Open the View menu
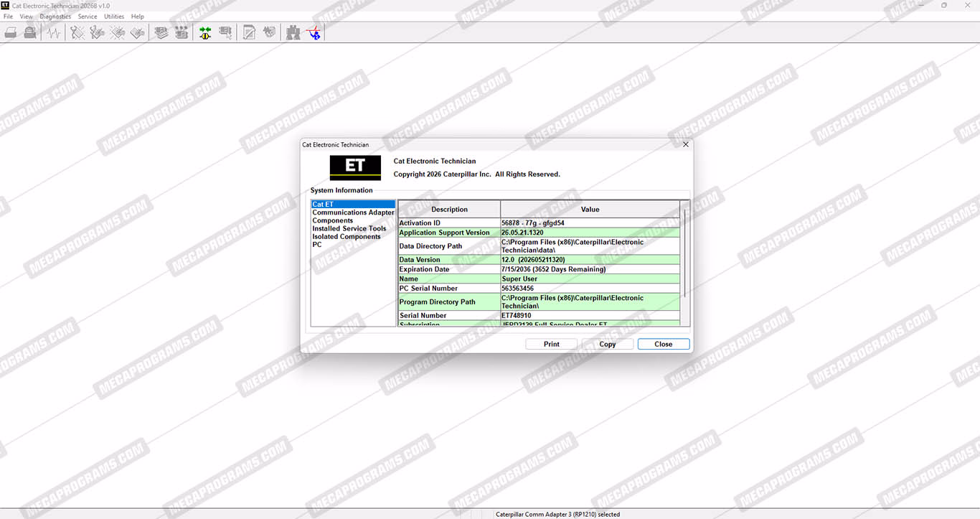 [27, 17]
